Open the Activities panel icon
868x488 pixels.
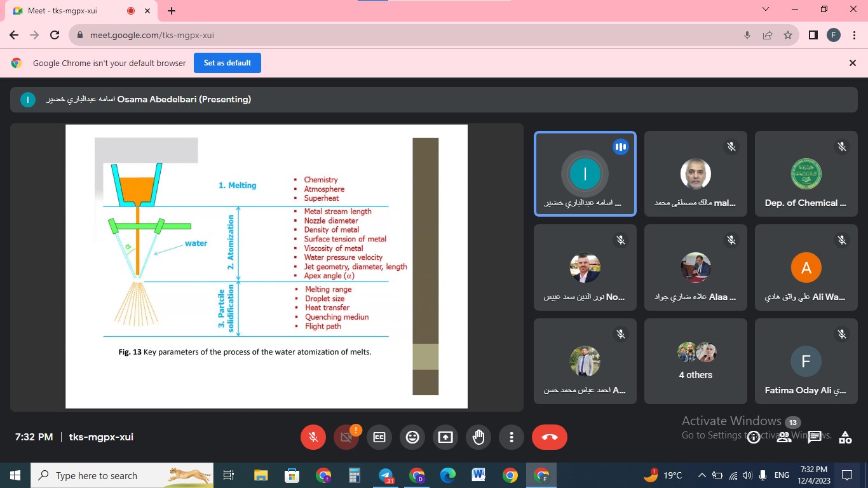[845, 437]
